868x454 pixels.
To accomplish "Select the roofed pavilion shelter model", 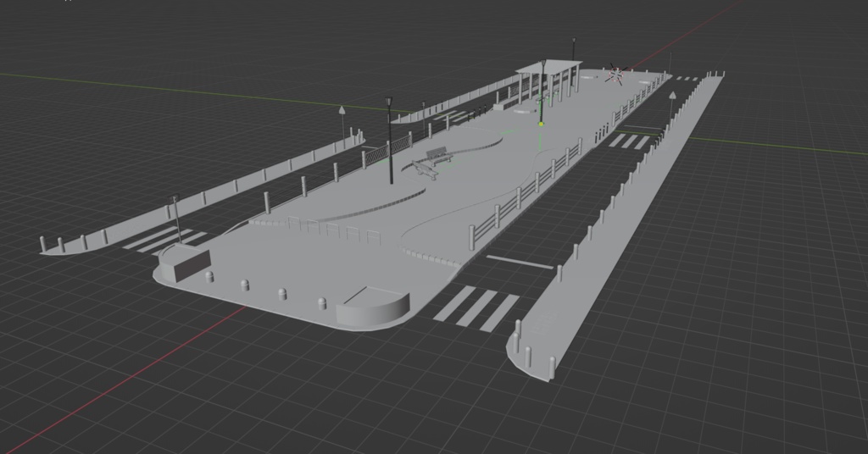I will click(548, 82).
